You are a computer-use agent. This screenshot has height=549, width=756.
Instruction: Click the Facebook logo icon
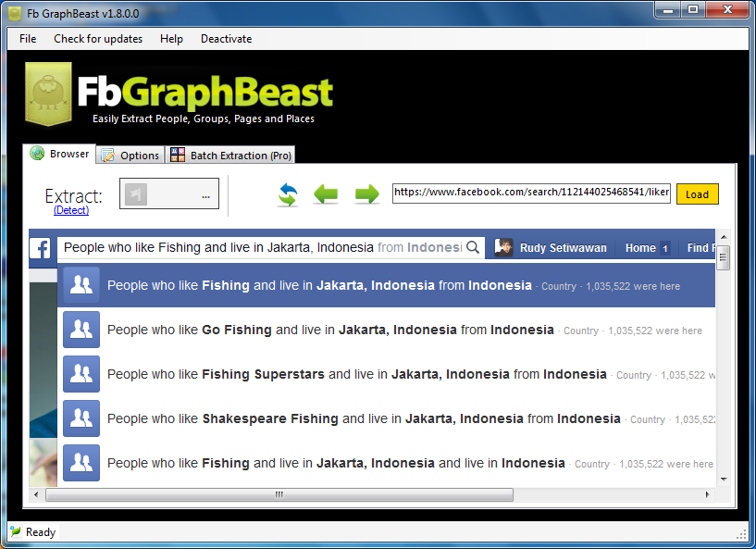(41, 249)
